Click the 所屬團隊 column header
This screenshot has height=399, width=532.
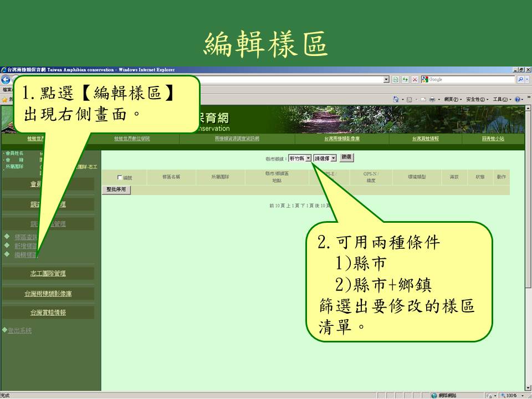pyautogui.click(x=220, y=177)
